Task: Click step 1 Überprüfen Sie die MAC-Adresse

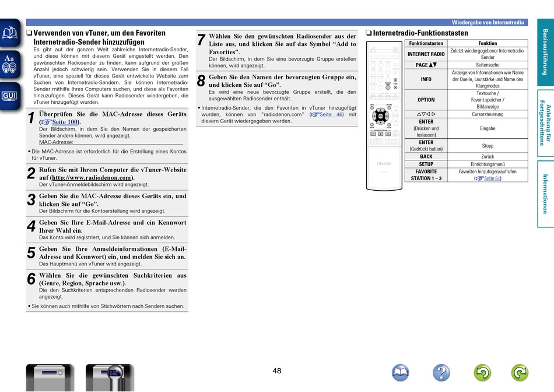Action: (113, 118)
